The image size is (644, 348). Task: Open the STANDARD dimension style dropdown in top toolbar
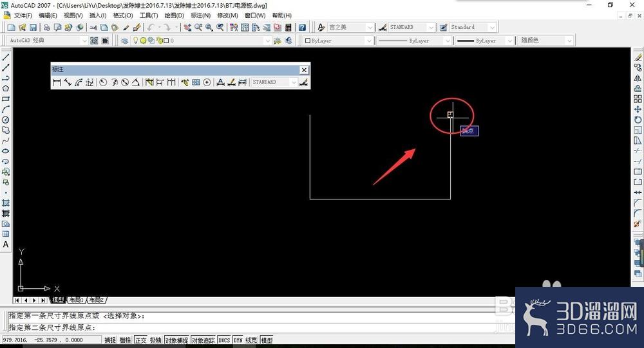431,28
